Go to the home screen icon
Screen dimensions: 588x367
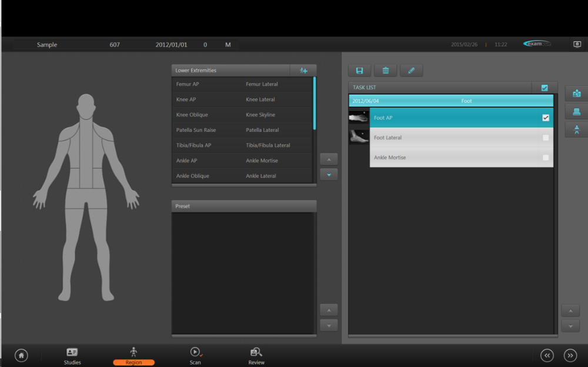coord(21,355)
